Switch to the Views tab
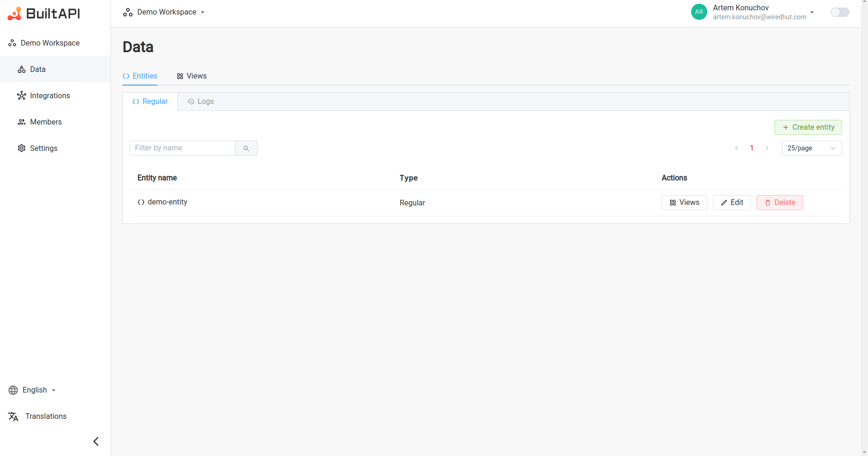 tap(192, 76)
